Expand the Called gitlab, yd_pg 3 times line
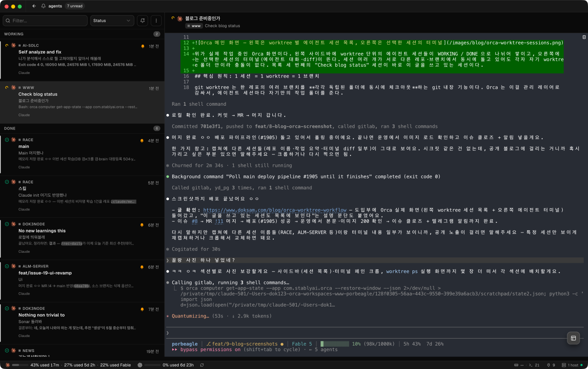This screenshot has height=369, width=588. 242,187
